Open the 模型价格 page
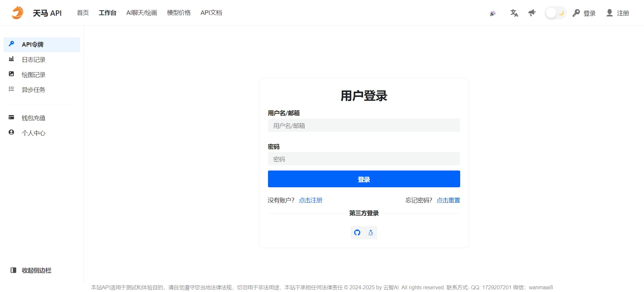This screenshot has height=292, width=644. point(179,13)
